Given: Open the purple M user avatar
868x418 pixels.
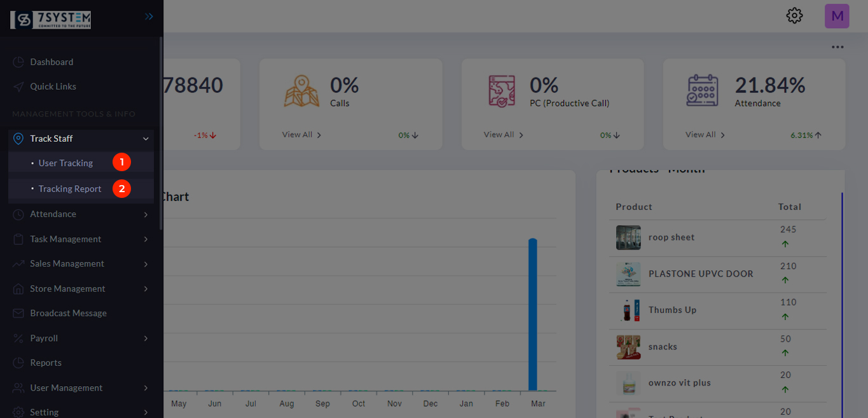Looking at the screenshot, I should (x=837, y=16).
